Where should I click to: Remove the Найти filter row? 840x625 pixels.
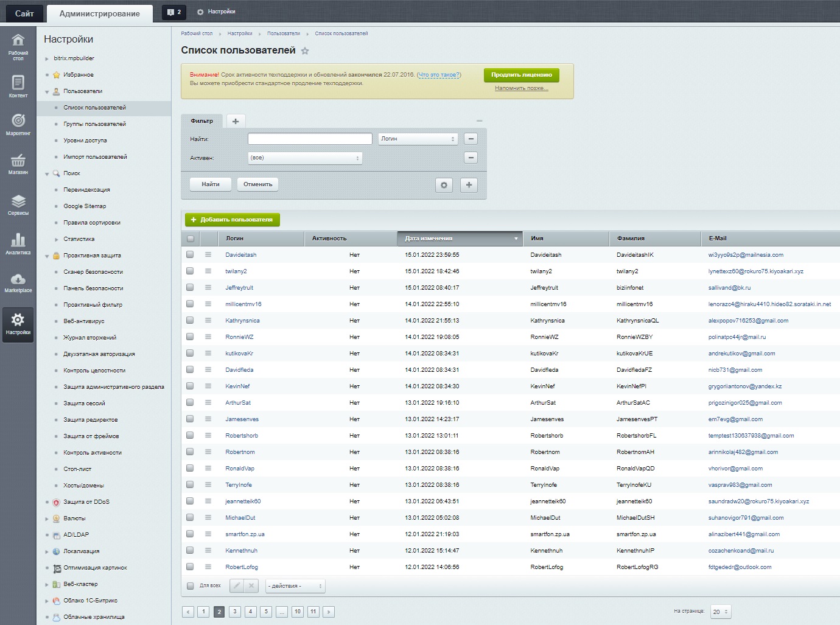point(471,139)
